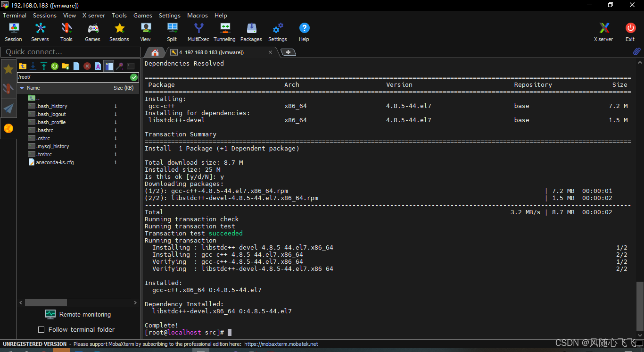Viewport: 644px width, 352px height.
Task: Go to parent folder in SFTP toolbar
Action: click(22, 66)
